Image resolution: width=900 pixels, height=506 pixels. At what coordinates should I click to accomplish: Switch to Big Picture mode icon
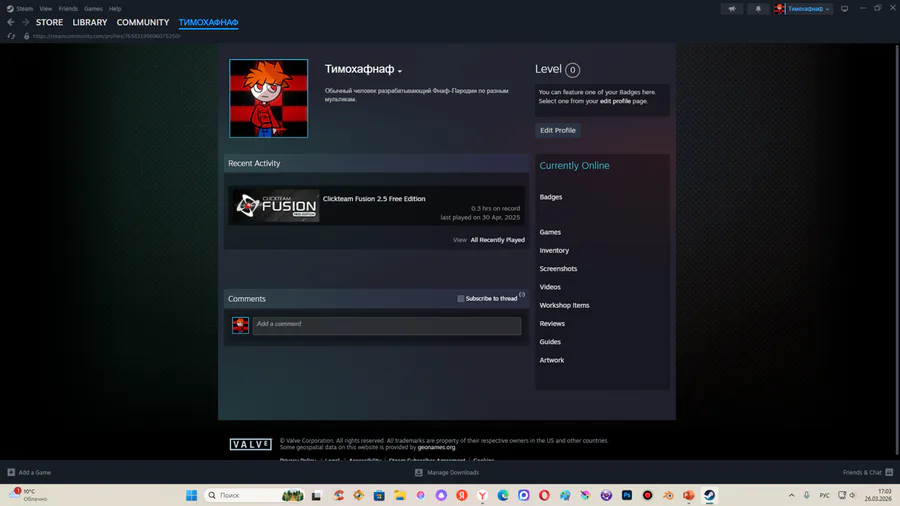click(844, 9)
